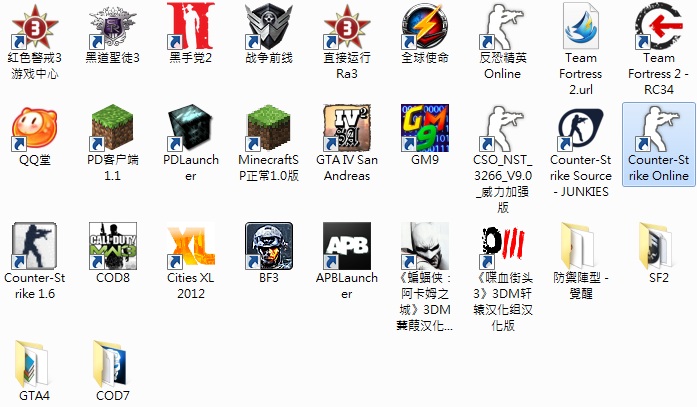
Task: Click the '全球使命' label text
Action: pos(425,58)
